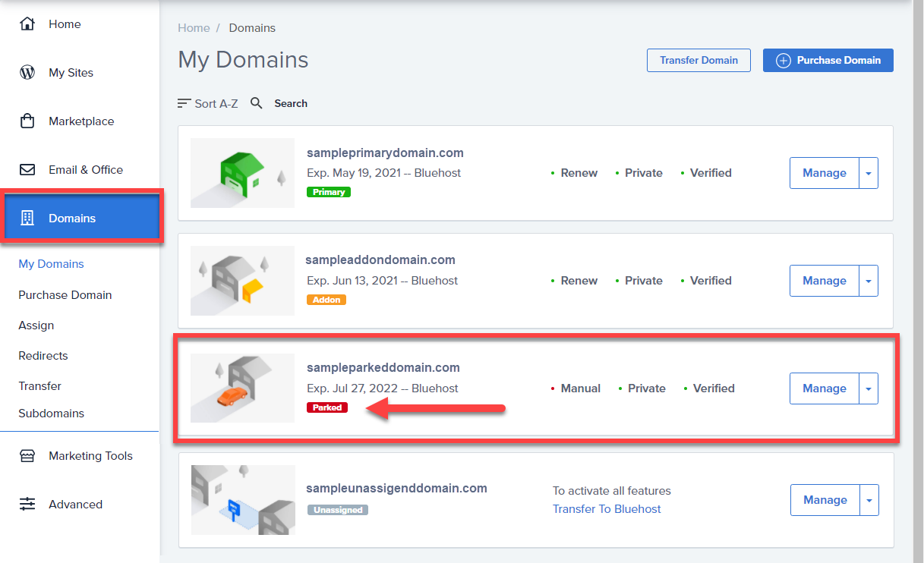Click the gray Unassigned badge
The image size is (924, 563).
click(x=338, y=510)
